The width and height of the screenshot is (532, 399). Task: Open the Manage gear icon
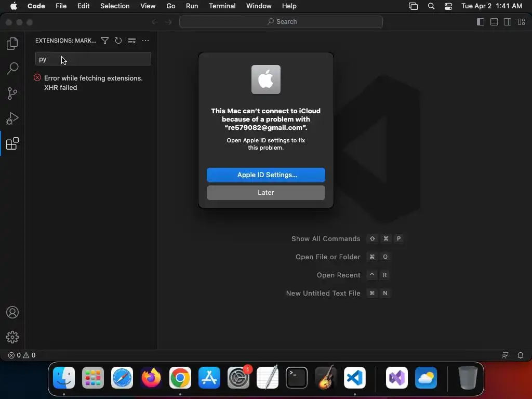click(x=12, y=337)
